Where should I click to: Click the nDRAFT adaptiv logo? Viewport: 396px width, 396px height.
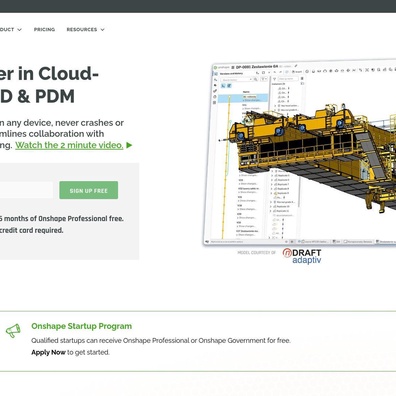coord(302,256)
